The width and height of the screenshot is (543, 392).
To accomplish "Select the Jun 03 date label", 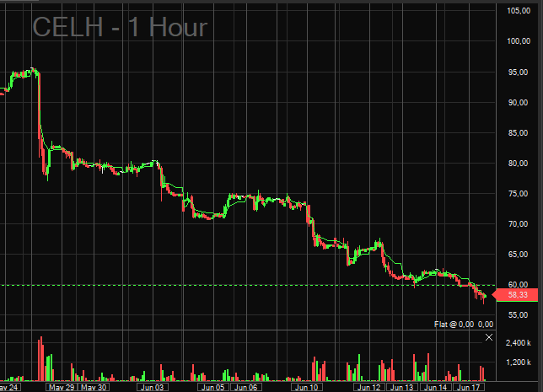I will click(153, 388).
